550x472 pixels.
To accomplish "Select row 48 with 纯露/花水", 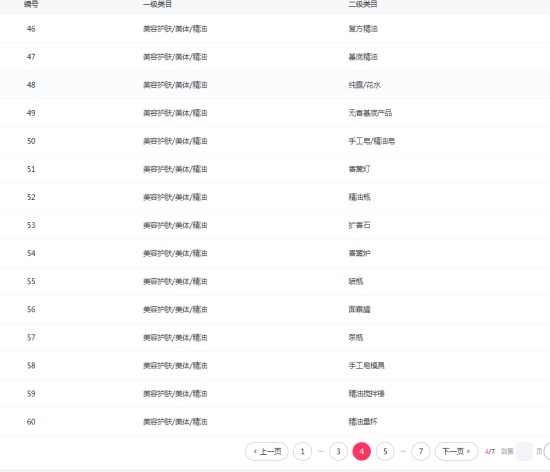I will 275,85.
